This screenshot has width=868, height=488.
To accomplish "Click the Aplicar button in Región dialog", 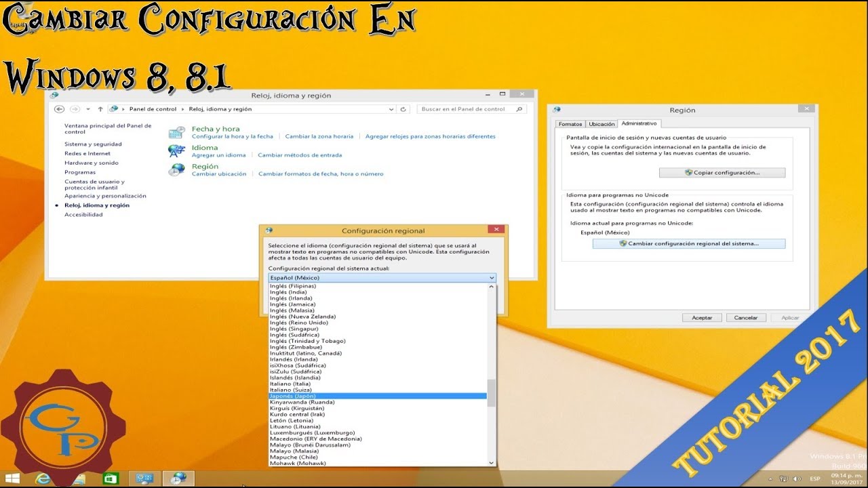I will (x=790, y=317).
